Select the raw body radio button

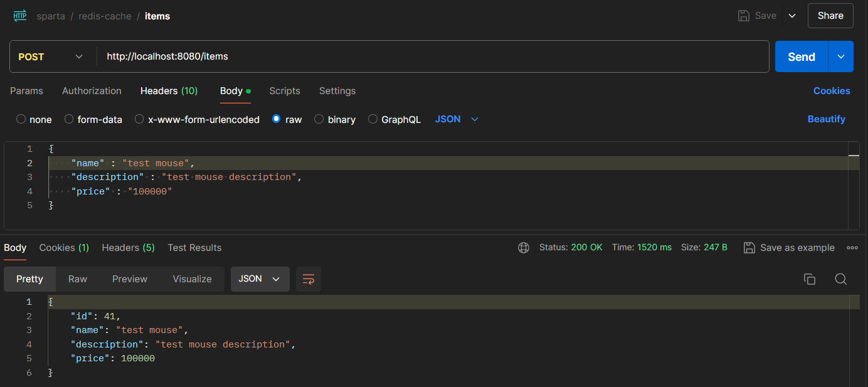click(x=277, y=119)
